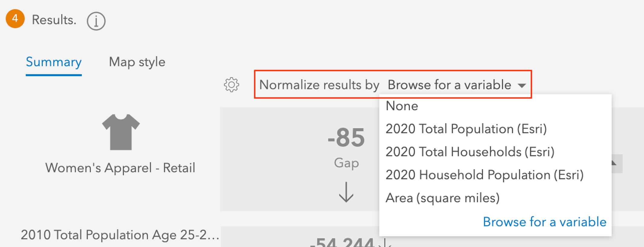Screen dimensions: 644x247
Task: Click the settings gear beside Normalize results
Action: point(231,85)
